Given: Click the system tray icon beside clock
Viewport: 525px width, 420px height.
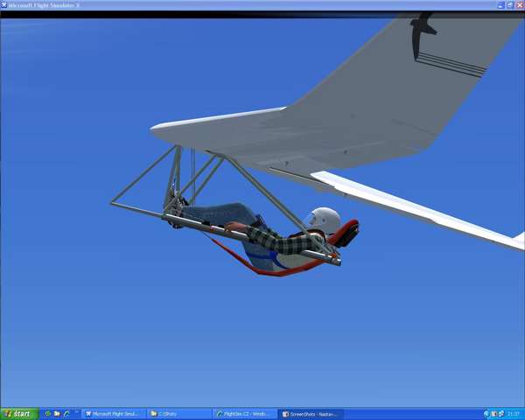Looking at the screenshot, I should pos(501,414).
